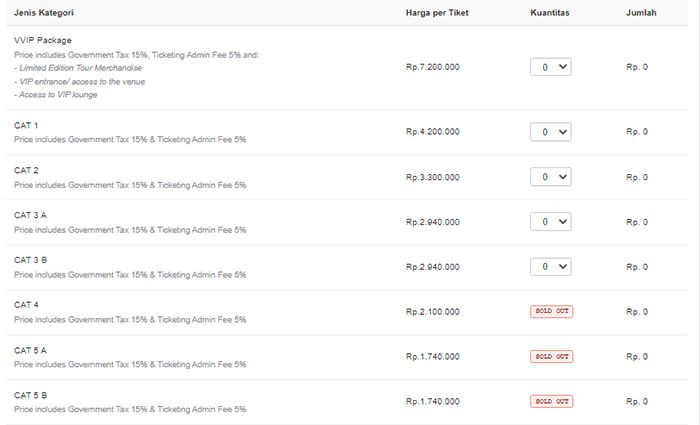Click the Harga per Tiket column header
Image resolution: width=700 pixels, height=425 pixels.
[437, 13]
